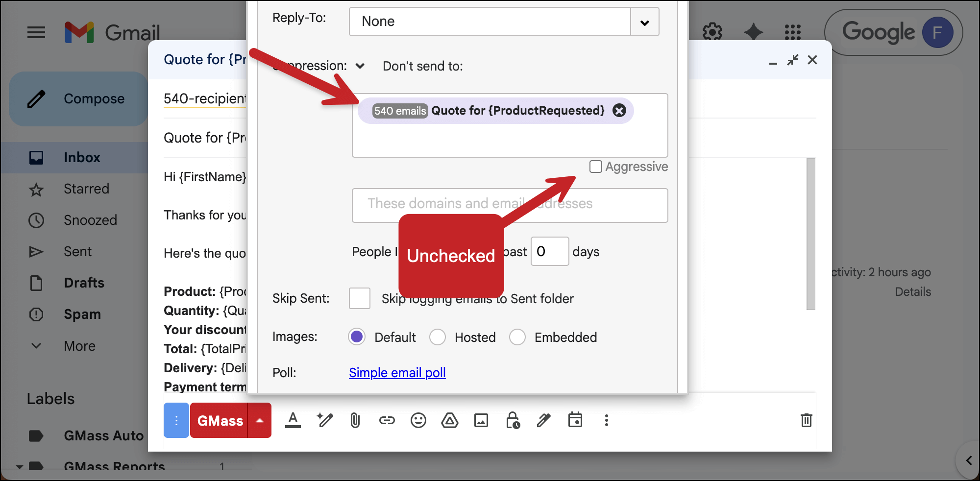The width and height of the screenshot is (980, 481).
Task: Open text formatting options in compose toolbar
Action: pyautogui.click(x=293, y=420)
